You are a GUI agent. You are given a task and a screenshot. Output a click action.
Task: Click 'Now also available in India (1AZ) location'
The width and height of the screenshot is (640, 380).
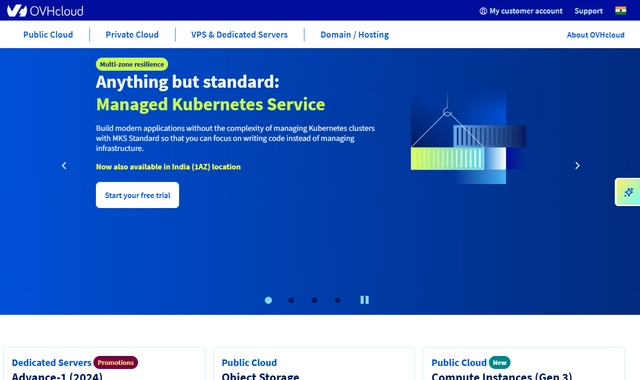(x=168, y=167)
